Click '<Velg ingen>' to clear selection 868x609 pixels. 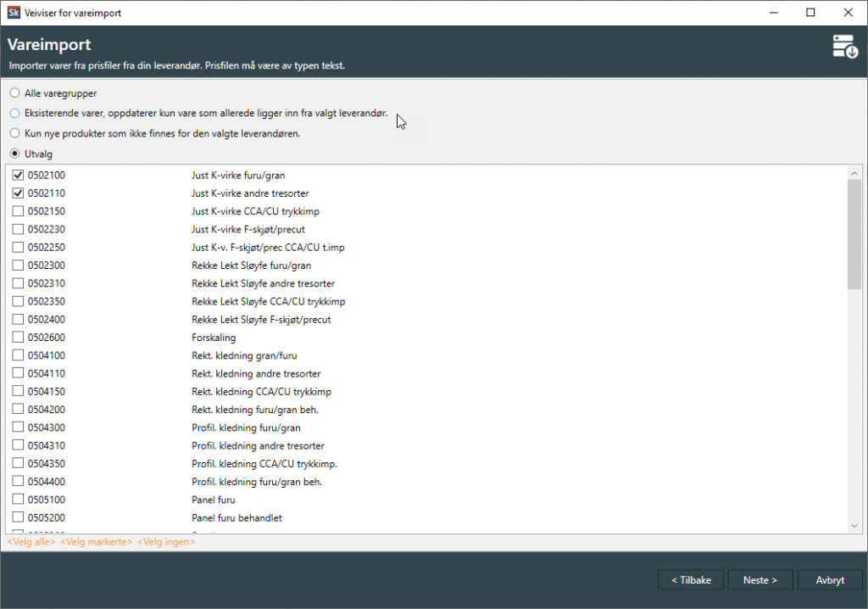click(x=166, y=541)
